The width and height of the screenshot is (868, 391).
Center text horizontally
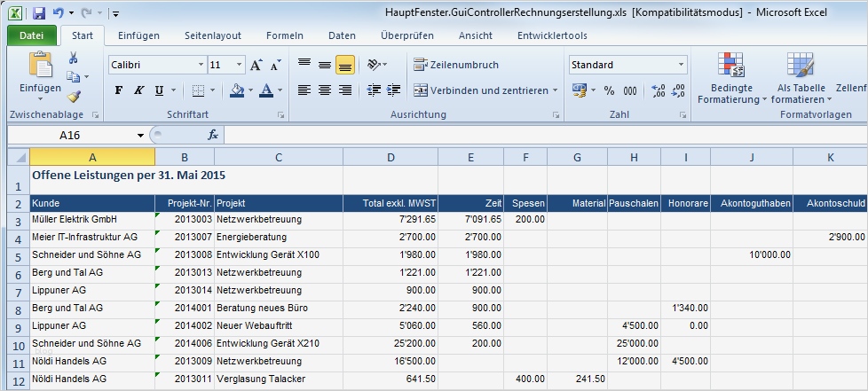coord(325,90)
